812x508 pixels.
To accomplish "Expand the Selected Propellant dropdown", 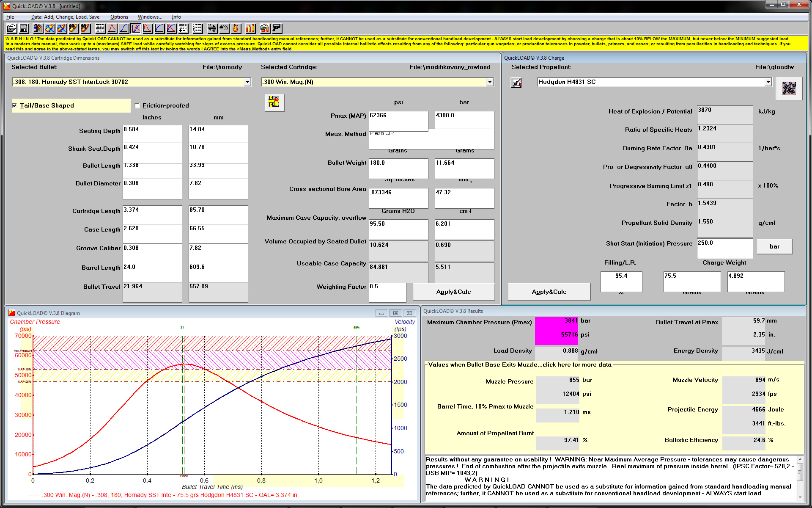I will pos(768,82).
